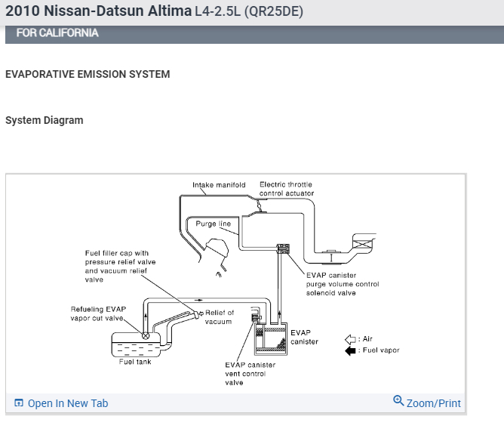This screenshot has height=435, width=504.
Task: Click the Intake manifold label
Action: coord(219,185)
